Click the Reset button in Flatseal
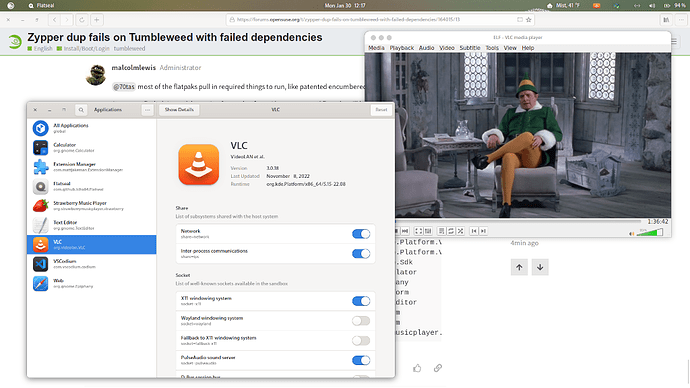The width and height of the screenshot is (690, 388). coord(381,110)
